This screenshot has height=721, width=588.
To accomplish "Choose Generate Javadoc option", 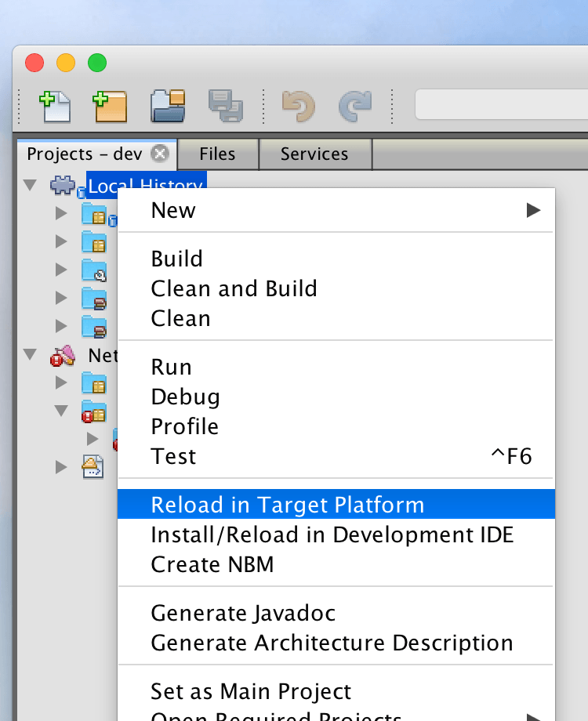I will (243, 613).
